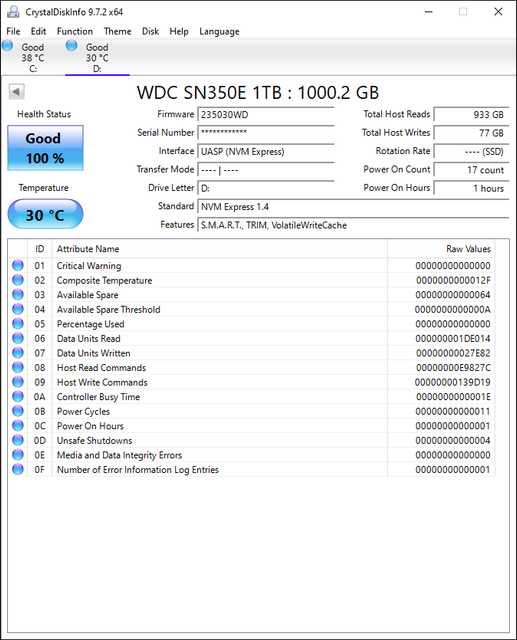Select the Composite Temperature attribute name
This screenshot has height=640, width=517.
point(104,280)
